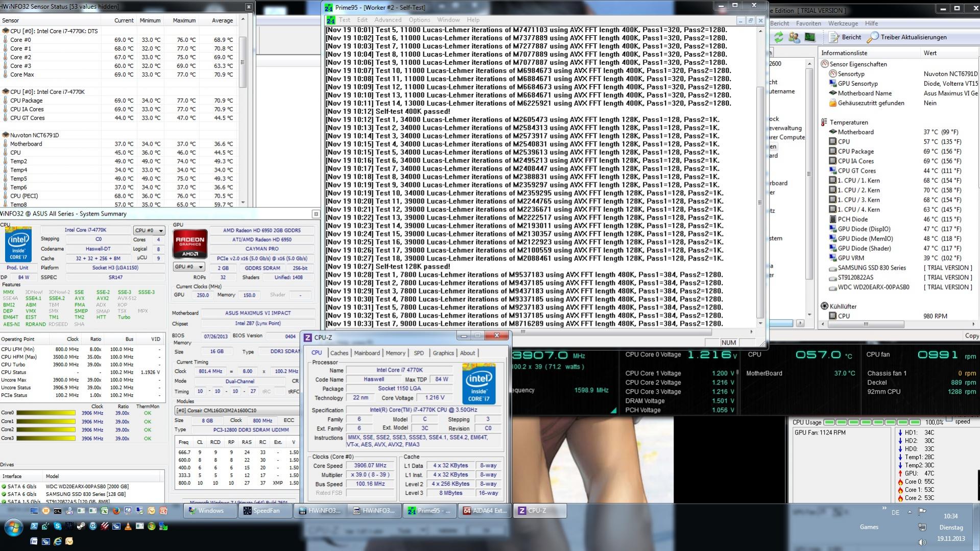Viewport: 980px width, 551px height.
Task: Click the Wert column header in AIDA64
Action: (950, 53)
